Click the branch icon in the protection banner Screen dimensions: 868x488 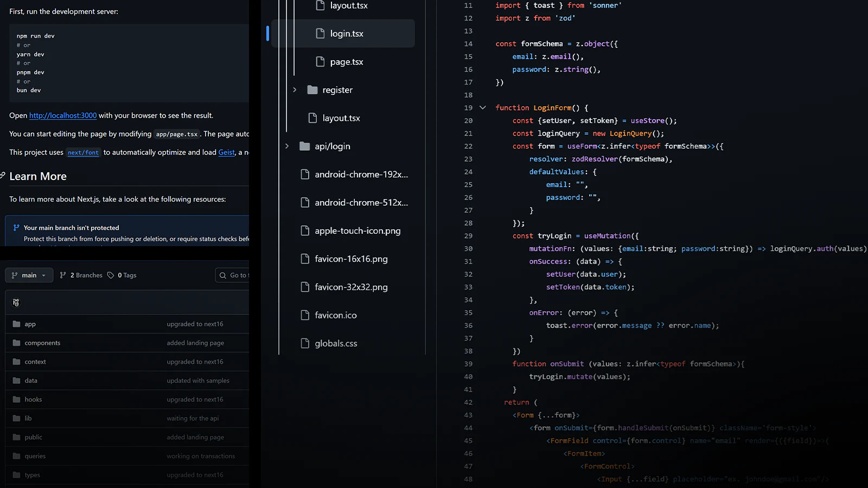click(x=16, y=228)
